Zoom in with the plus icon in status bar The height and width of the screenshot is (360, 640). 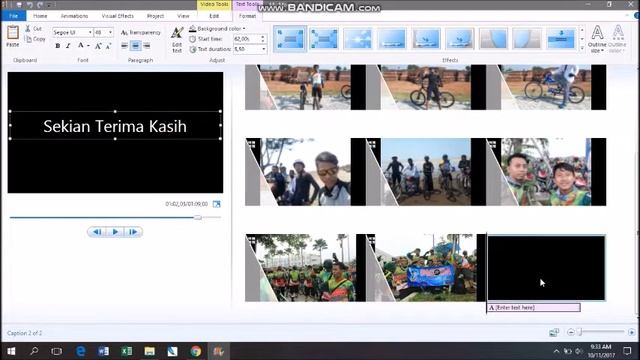[631, 332]
